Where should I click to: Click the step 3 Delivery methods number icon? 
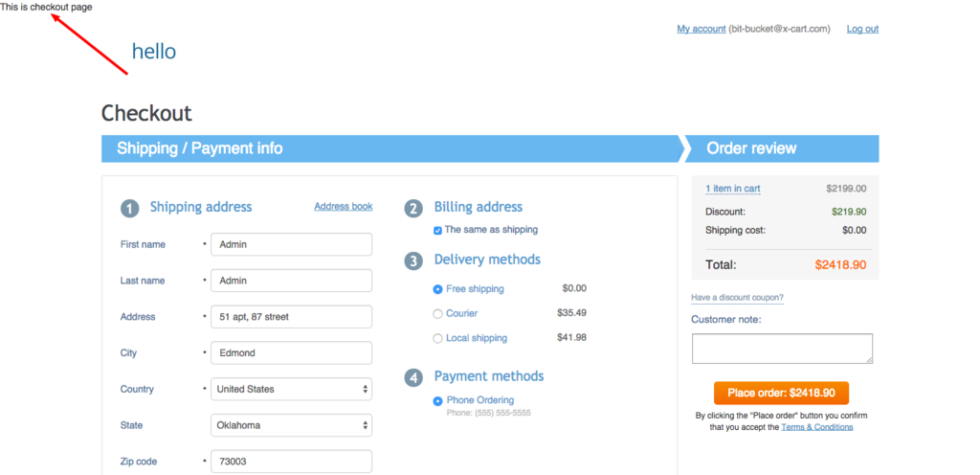click(413, 260)
